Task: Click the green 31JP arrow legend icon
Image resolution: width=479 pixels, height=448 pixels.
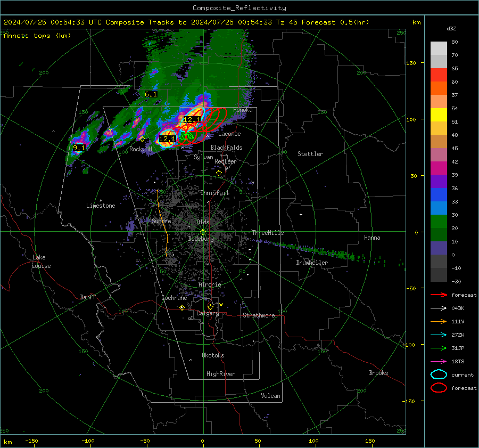Action: (439, 348)
